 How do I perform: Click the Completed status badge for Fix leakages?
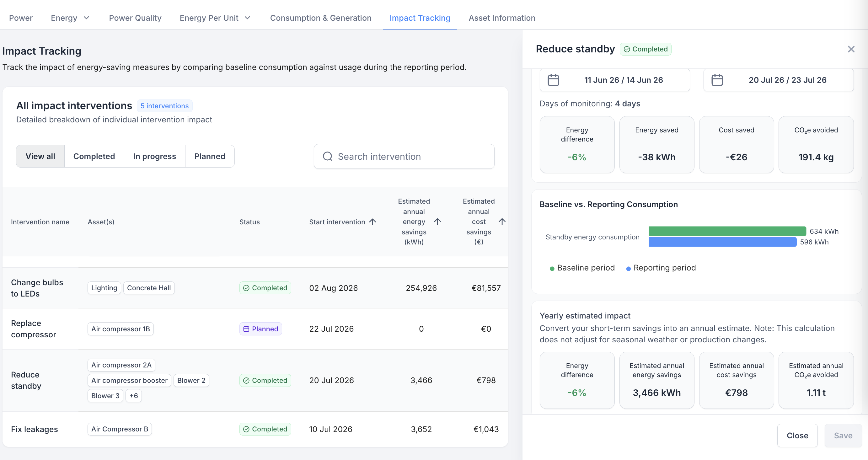click(x=265, y=429)
